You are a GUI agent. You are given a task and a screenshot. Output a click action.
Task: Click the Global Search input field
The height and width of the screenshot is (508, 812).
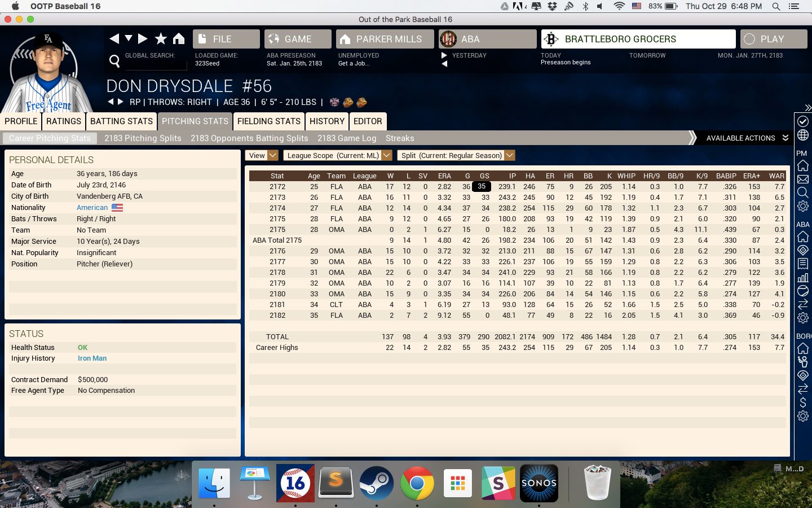click(x=155, y=64)
